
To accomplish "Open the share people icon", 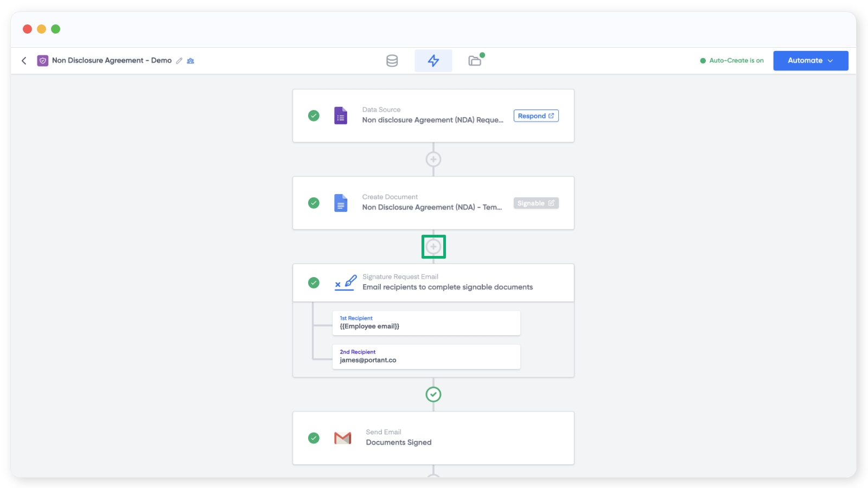I will point(190,61).
